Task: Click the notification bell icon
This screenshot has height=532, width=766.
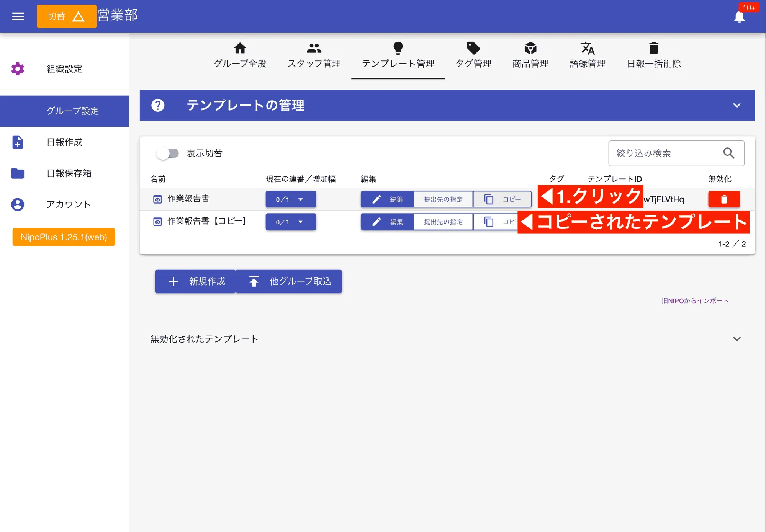Action: (739, 17)
